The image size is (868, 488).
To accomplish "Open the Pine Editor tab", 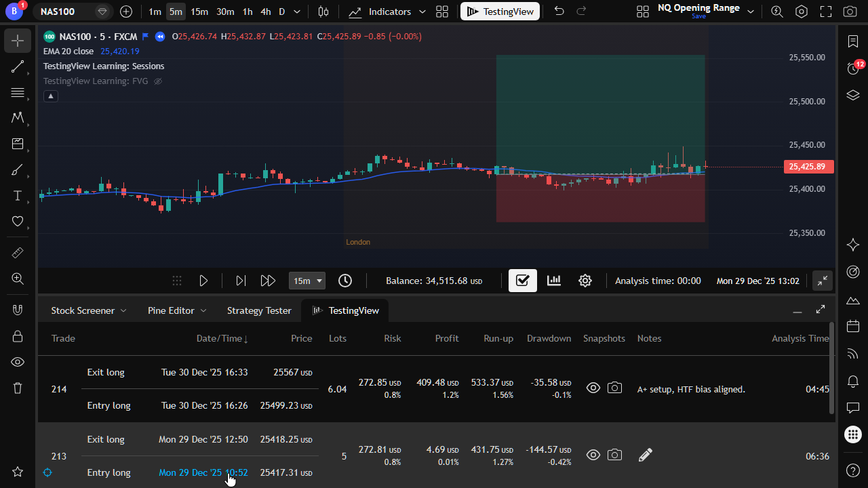I will pos(171,310).
